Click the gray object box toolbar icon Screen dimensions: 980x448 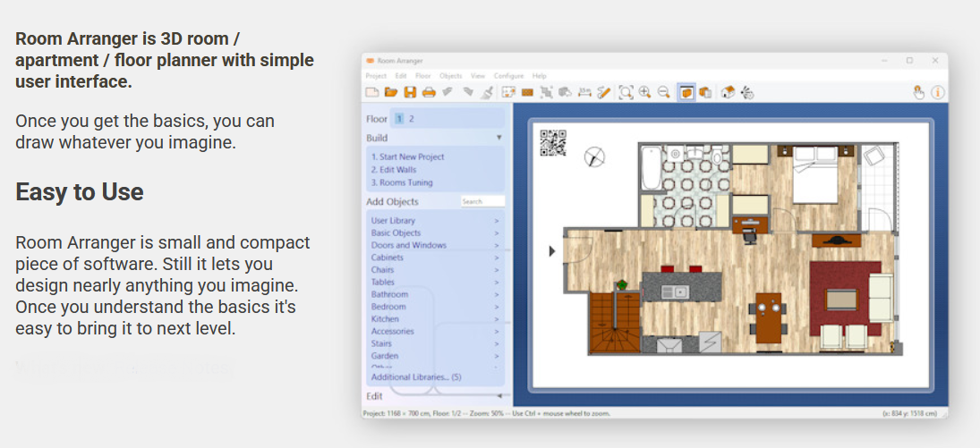[x=565, y=92]
